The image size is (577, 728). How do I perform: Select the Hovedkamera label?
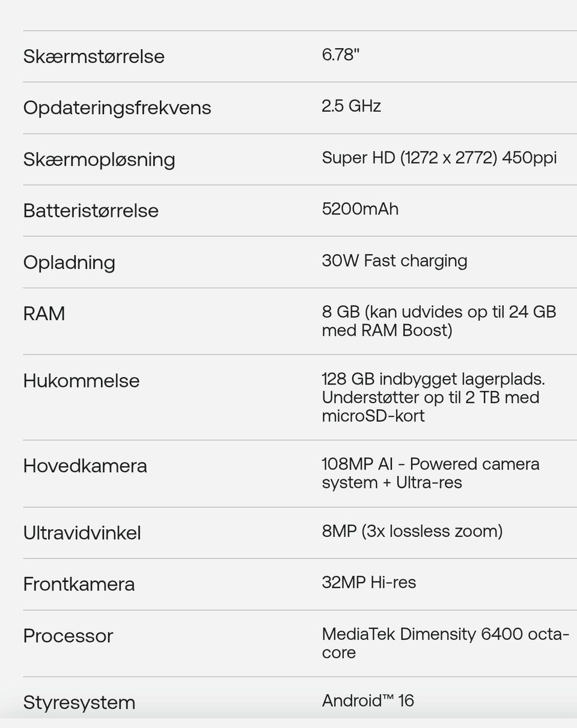[x=85, y=466]
